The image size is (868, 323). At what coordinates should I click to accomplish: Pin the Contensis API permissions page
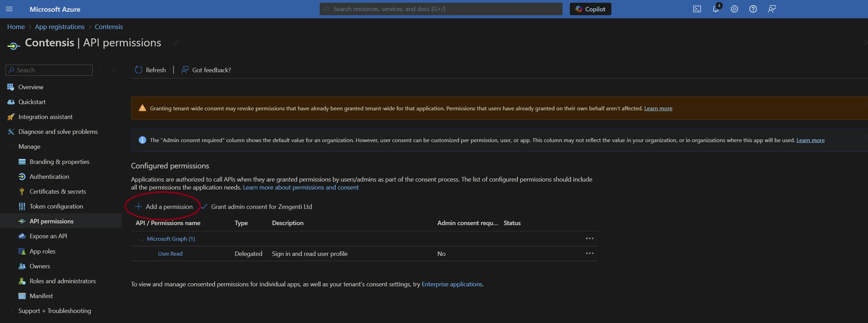click(176, 43)
